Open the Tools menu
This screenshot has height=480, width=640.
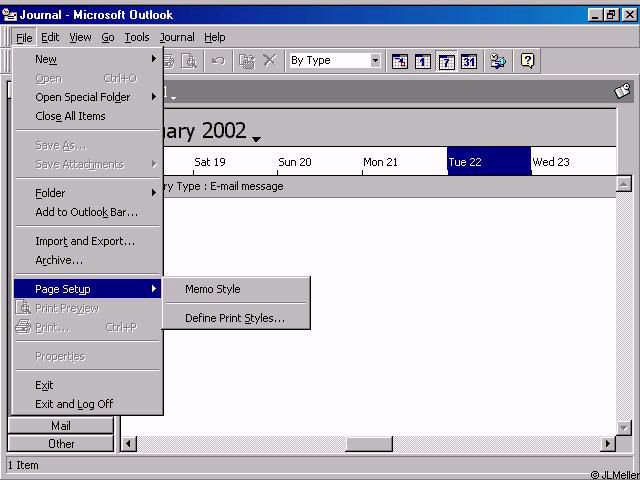pyautogui.click(x=137, y=38)
